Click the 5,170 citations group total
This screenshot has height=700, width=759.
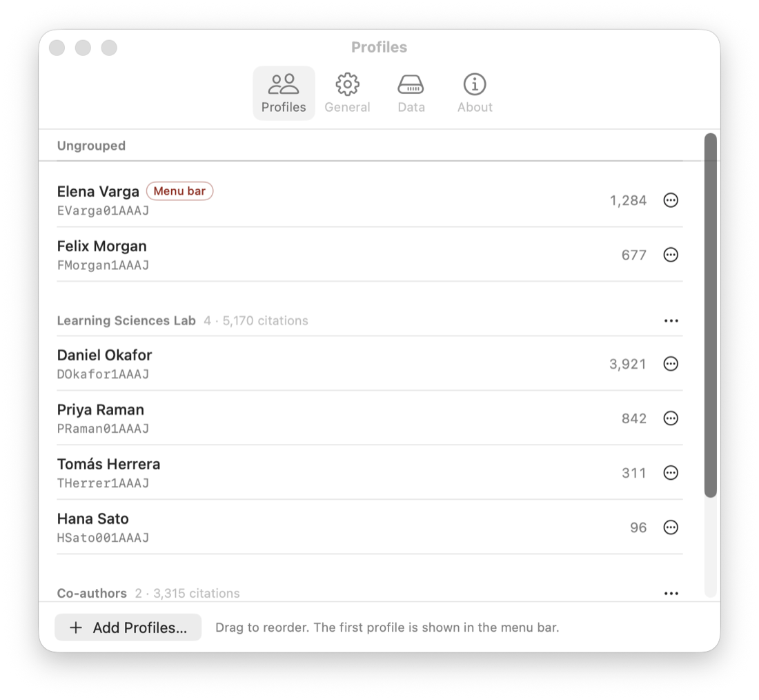tap(265, 321)
